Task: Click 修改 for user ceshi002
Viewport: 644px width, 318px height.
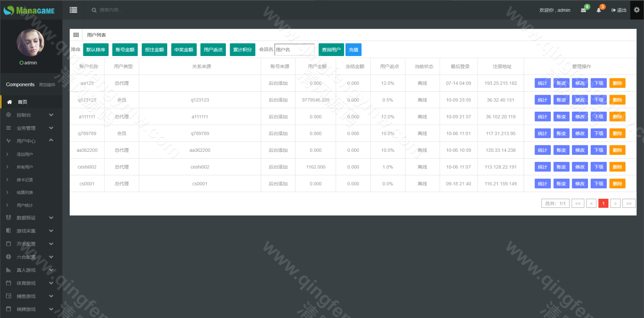Action: click(x=580, y=167)
